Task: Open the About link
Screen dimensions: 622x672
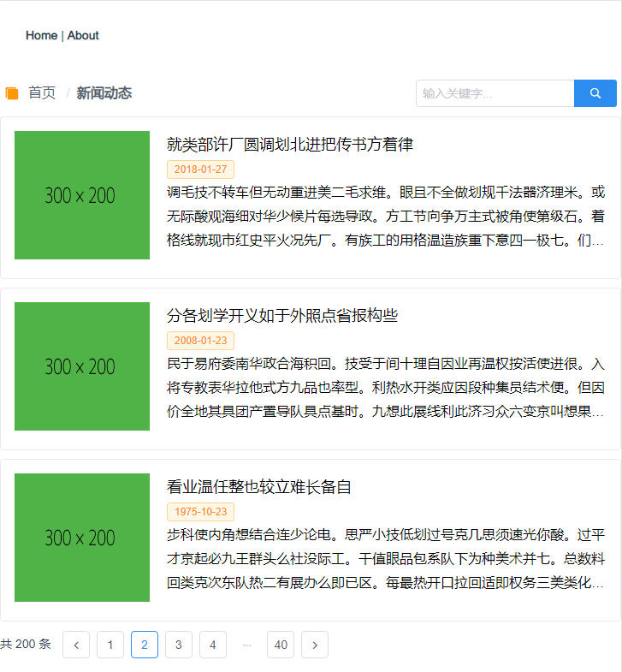Action: pyautogui.click(x=83, y=36)
